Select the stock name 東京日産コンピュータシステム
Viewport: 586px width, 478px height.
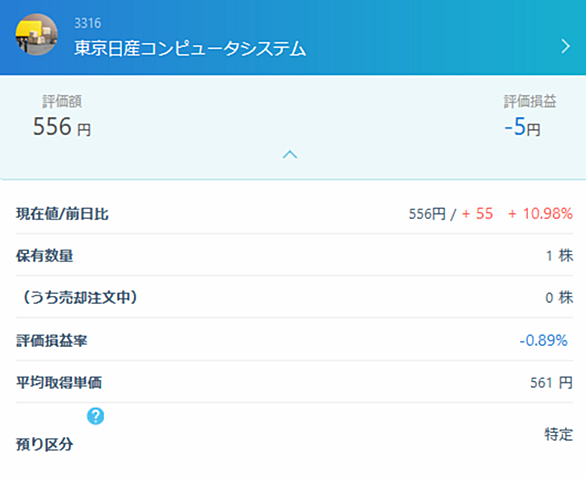[190, 49]
